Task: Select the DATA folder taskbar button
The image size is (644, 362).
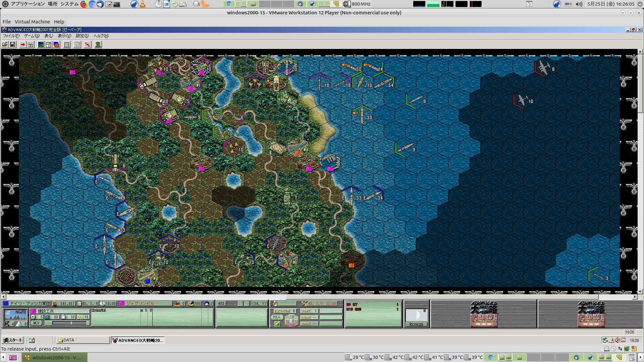Action: click(x=83, y=340)
